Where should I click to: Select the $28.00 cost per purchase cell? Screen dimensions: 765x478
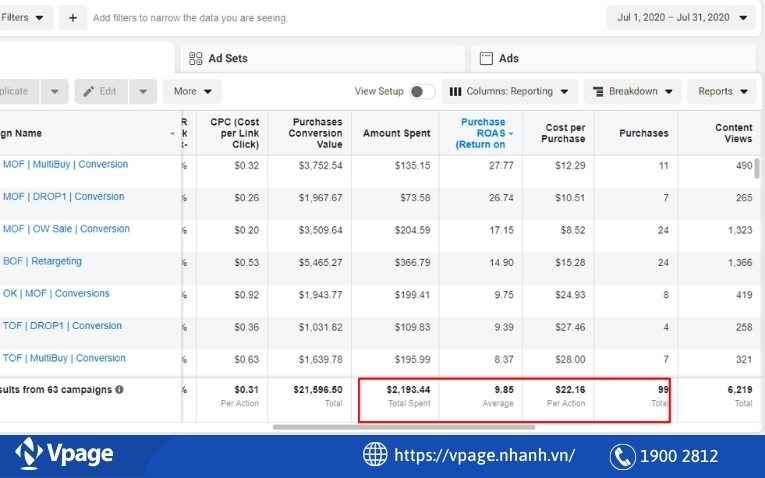tap(570, 360)
